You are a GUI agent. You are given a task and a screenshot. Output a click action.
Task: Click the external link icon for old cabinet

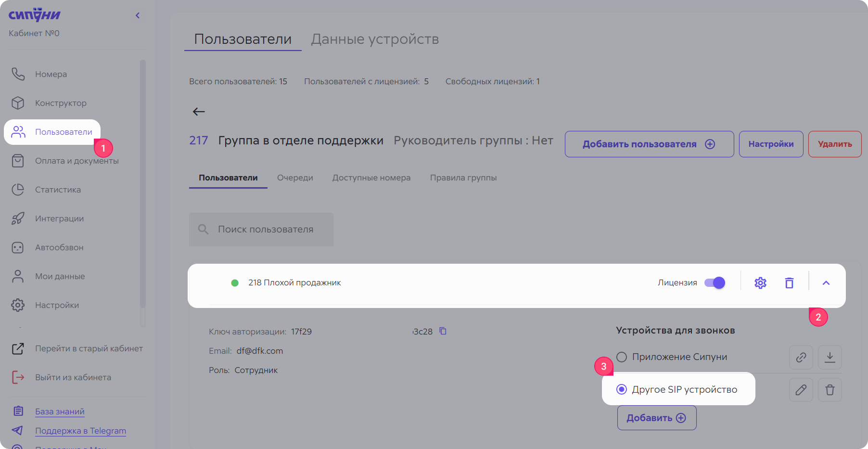(x=18, y=348)
